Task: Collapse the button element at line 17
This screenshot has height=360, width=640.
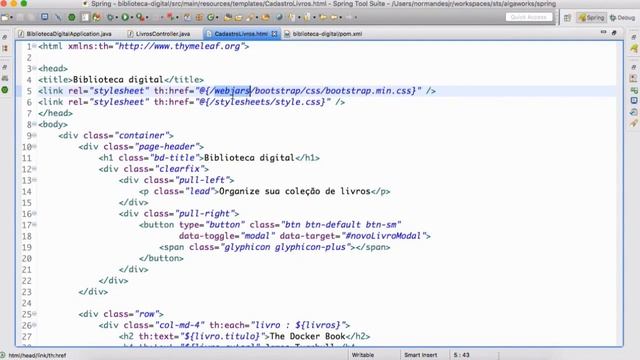Action: [34, 224]
